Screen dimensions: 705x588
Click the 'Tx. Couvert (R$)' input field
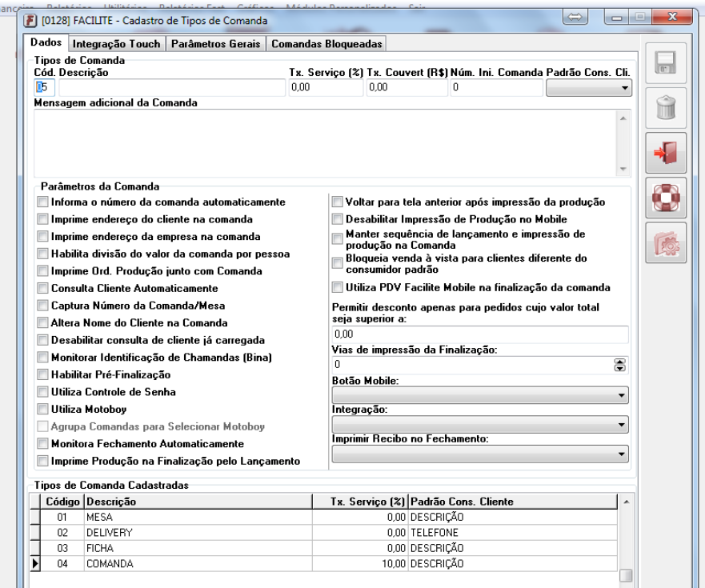click(x=407, y=87)
